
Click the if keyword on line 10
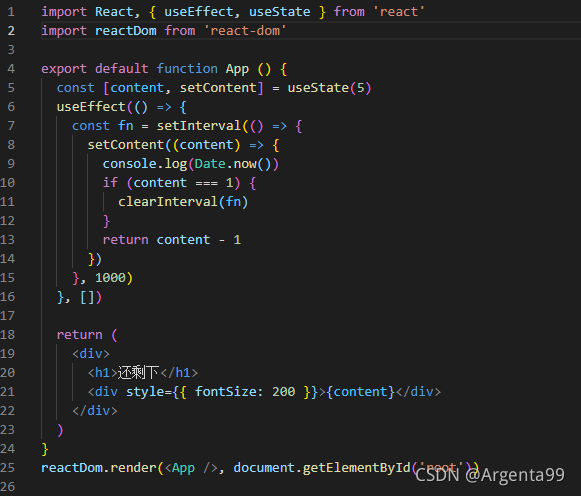(110, 183)
